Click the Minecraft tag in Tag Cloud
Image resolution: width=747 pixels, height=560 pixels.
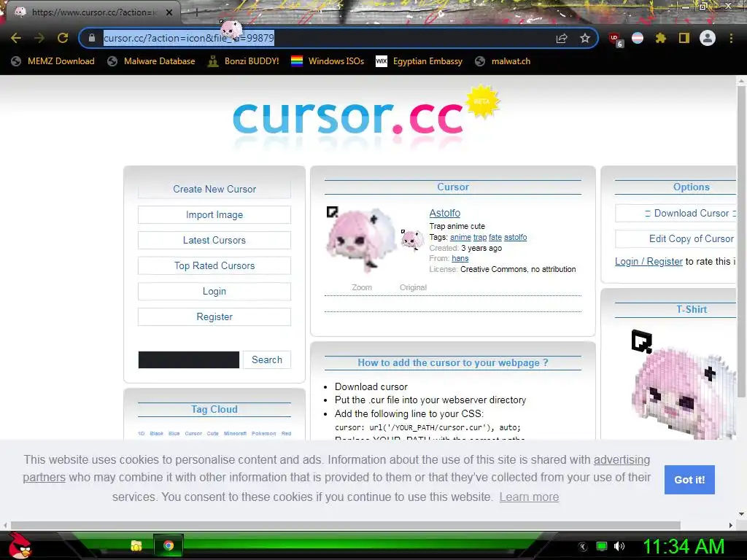[x=235, y=433]
